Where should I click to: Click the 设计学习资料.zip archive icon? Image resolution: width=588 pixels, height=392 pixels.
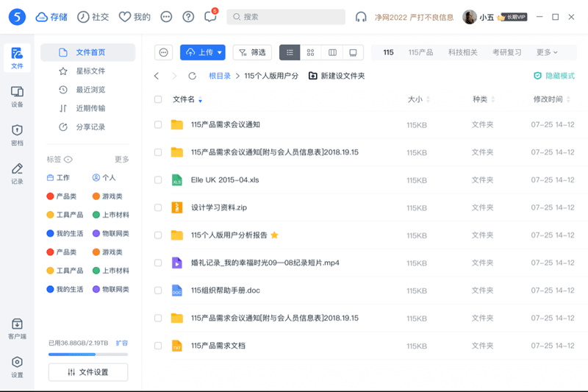point(177,207)
